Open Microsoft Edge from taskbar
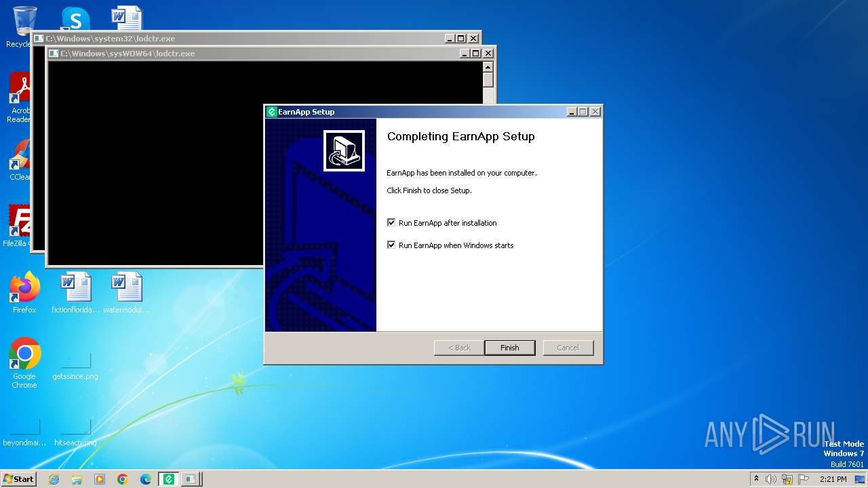This screenshot has width=868, height=488. [x=146, y=479]
